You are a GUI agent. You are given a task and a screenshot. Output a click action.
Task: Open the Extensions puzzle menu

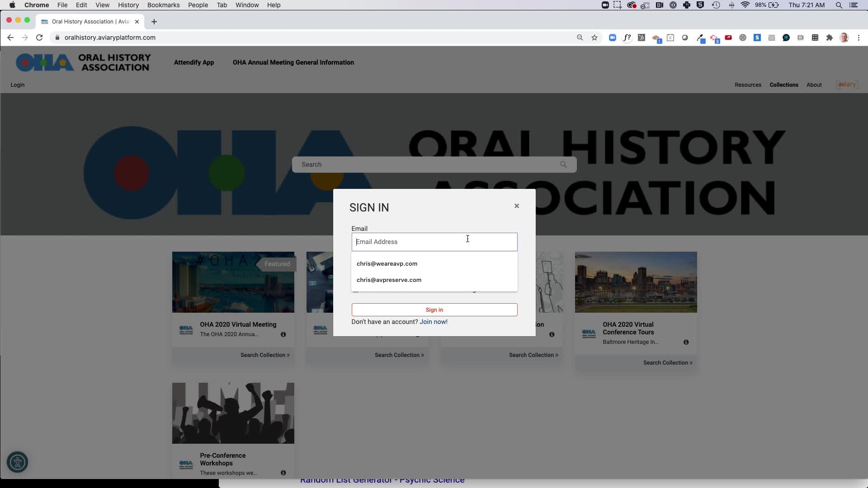point(830,38)
